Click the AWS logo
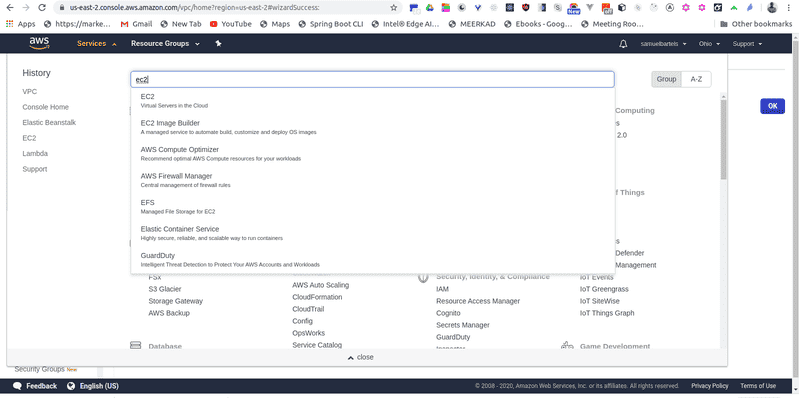The height and width of the screenshot is (398, 799). (x=39, y=44)
